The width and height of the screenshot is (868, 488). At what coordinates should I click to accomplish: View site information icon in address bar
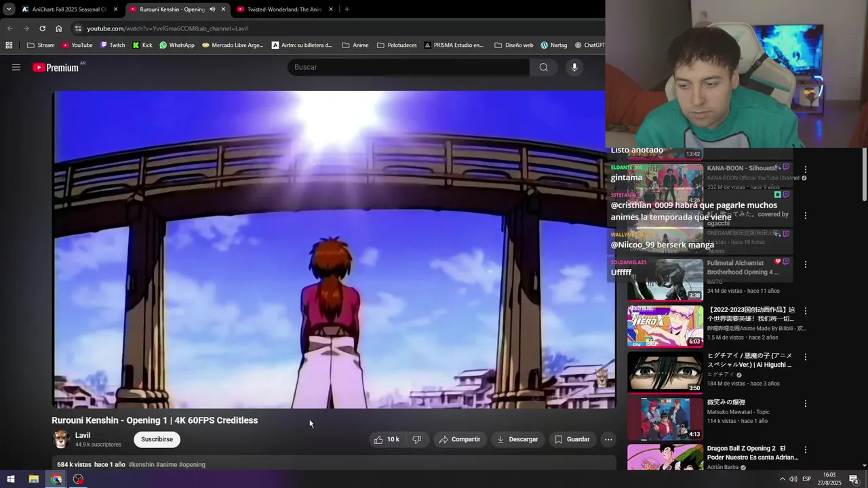[x=78, y=28]
